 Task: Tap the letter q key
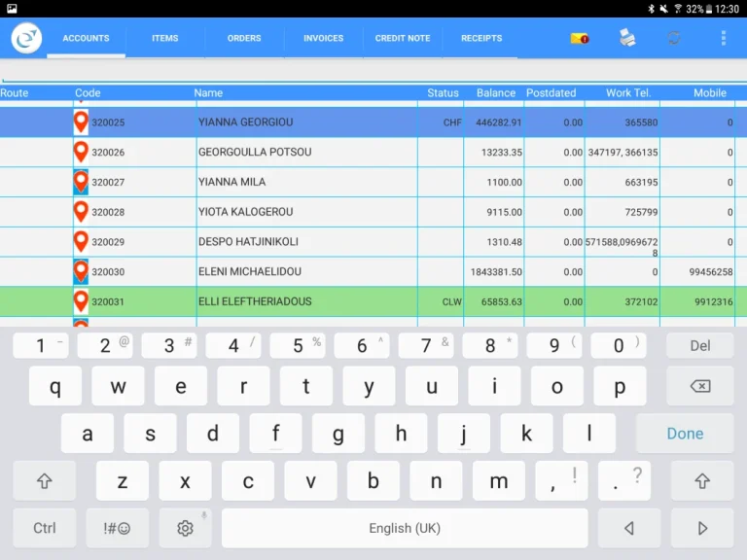55,386
